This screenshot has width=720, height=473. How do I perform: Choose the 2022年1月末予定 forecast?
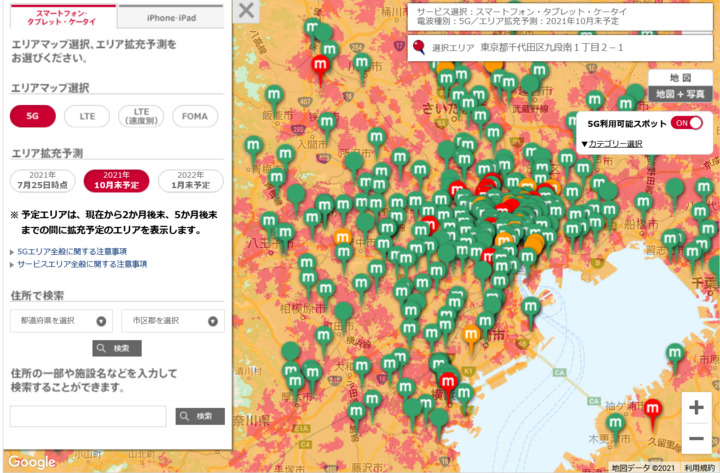coord(191,180)
